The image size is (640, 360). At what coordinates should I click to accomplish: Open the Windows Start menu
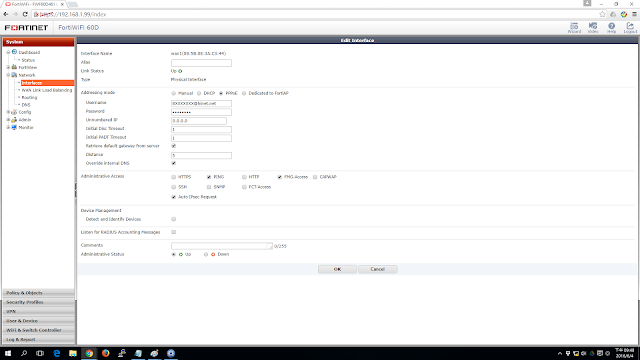[x=8, y=353]
